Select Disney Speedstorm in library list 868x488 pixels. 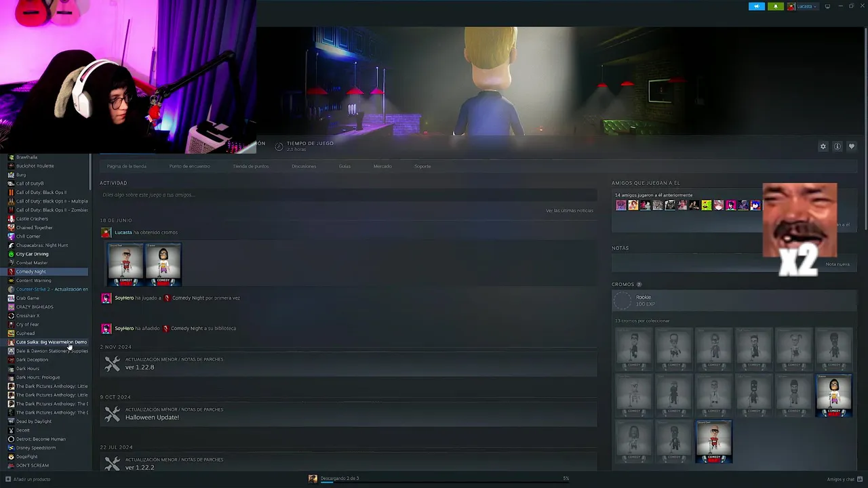36,448
